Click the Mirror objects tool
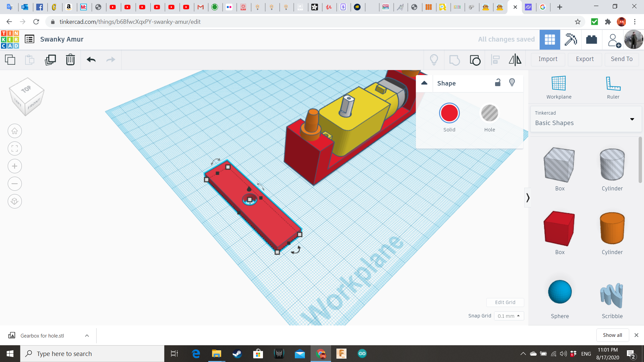The height and width of the screenshot is (362, 644). tap(515, 59)
